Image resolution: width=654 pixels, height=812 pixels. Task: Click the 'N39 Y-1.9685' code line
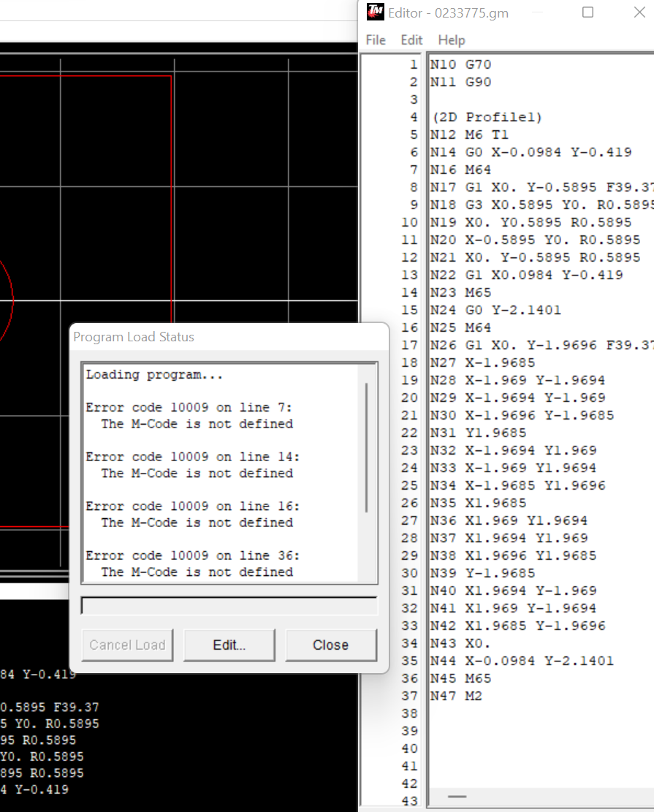(x=483, y=573)
